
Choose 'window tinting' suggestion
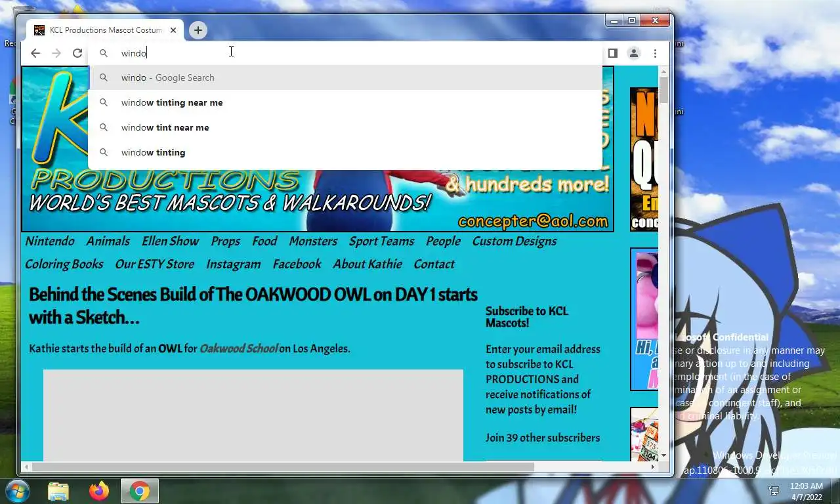point(345,152)
